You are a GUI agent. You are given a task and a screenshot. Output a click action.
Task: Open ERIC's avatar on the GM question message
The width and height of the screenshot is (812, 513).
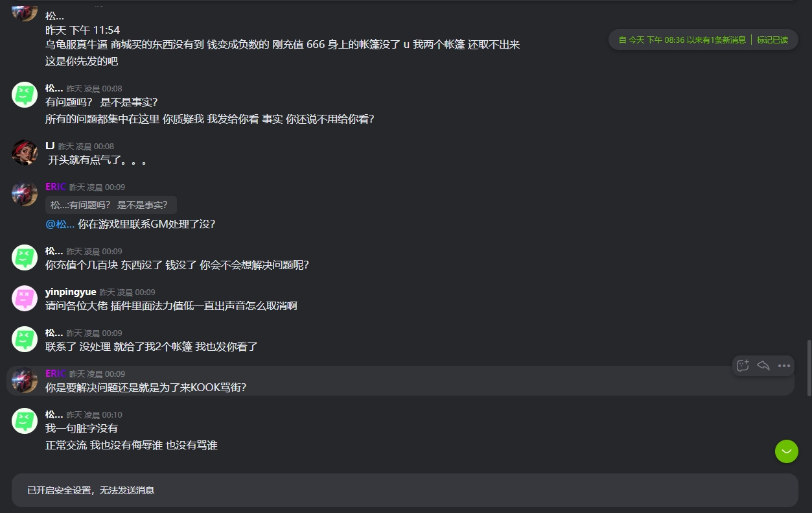pos(25,193)
